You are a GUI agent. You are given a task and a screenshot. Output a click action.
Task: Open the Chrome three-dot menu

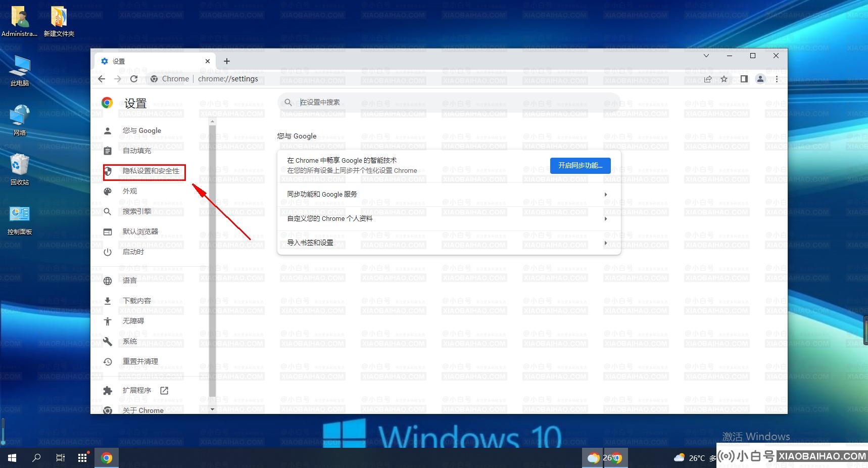[777, 79]
